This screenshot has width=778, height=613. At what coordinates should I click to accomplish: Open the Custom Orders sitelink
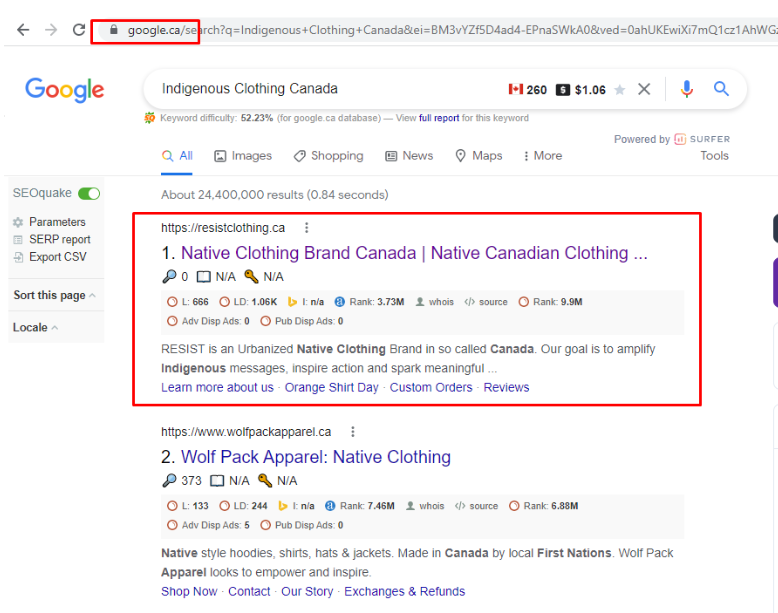pyautogui.click(x=431, y=388)
